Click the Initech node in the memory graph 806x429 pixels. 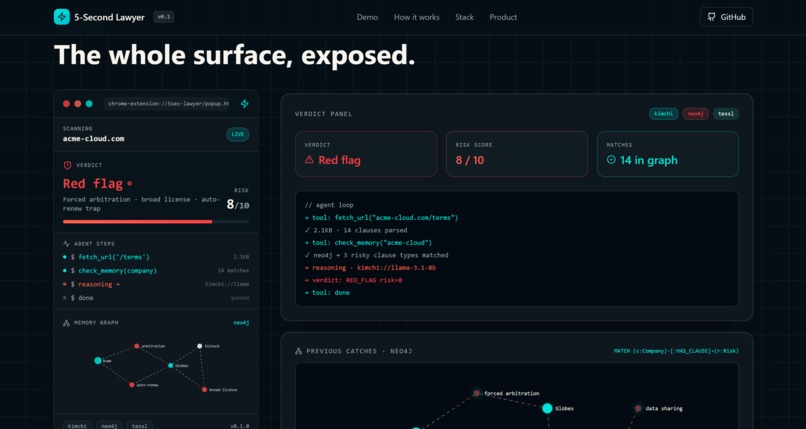click(x=199, y=346)
